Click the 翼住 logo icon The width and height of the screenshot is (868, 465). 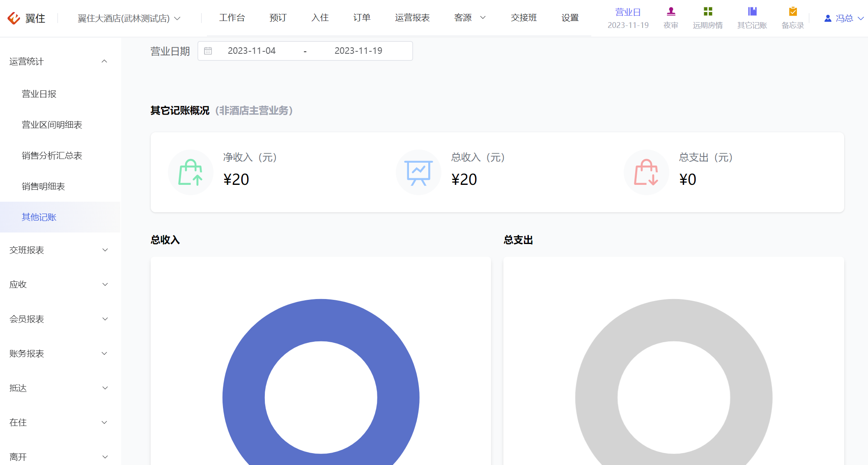pyautogui.click(x=14, y=18)
